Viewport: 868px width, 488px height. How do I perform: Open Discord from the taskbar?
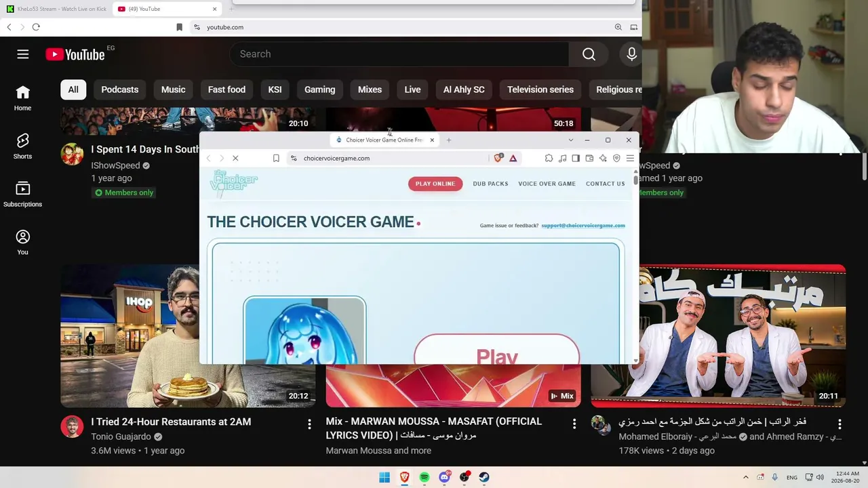pyautogui.click(x=445, y=477)
